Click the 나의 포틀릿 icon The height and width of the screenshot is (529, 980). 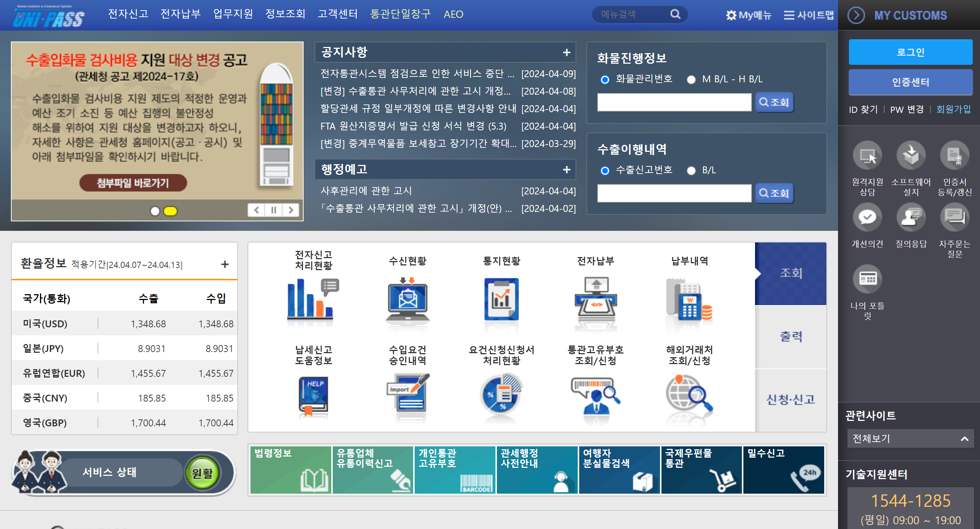pos(868,279)
